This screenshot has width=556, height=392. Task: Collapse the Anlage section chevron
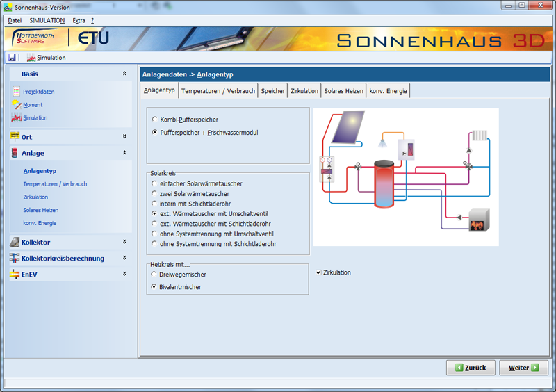click(124, 152)
